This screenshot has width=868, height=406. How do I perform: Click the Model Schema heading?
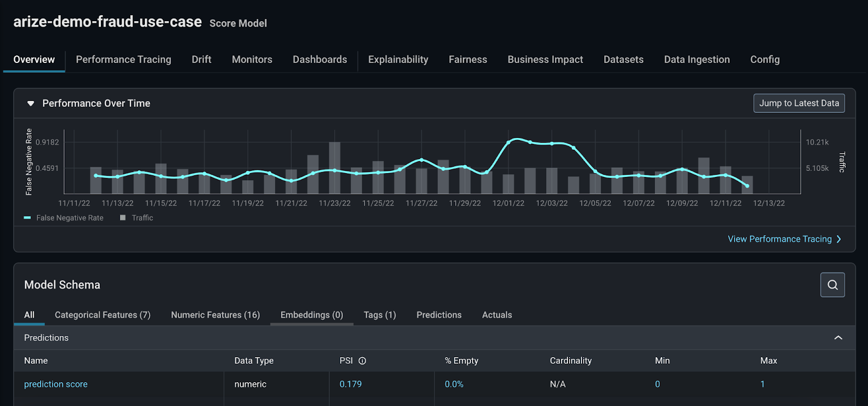(62, 285)
